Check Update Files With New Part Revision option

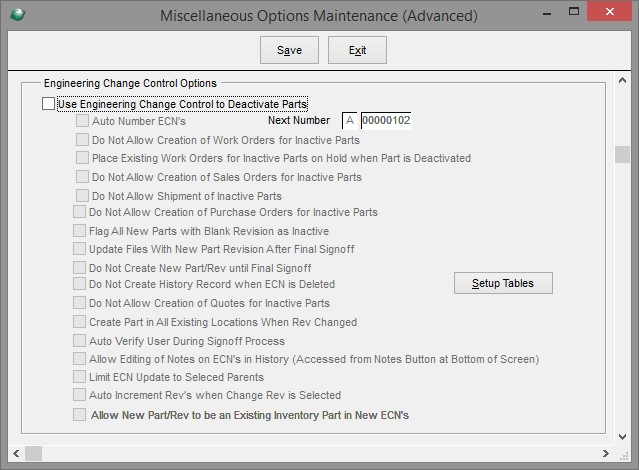pyautogui.click(x=79, y=249)
